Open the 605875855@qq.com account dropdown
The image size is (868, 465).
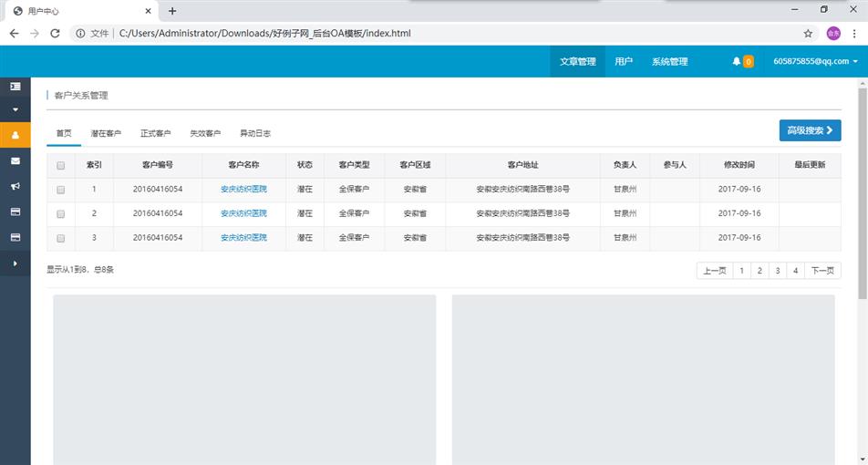[815, 62]
